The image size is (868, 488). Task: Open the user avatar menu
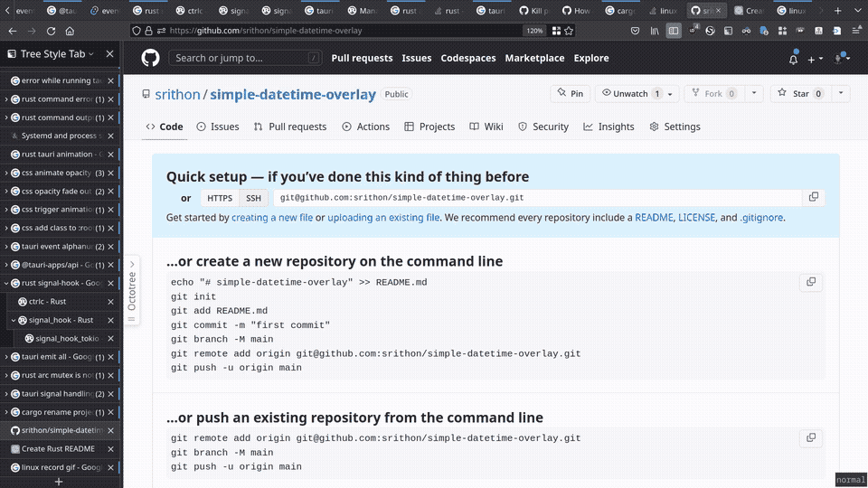point(842,58)
